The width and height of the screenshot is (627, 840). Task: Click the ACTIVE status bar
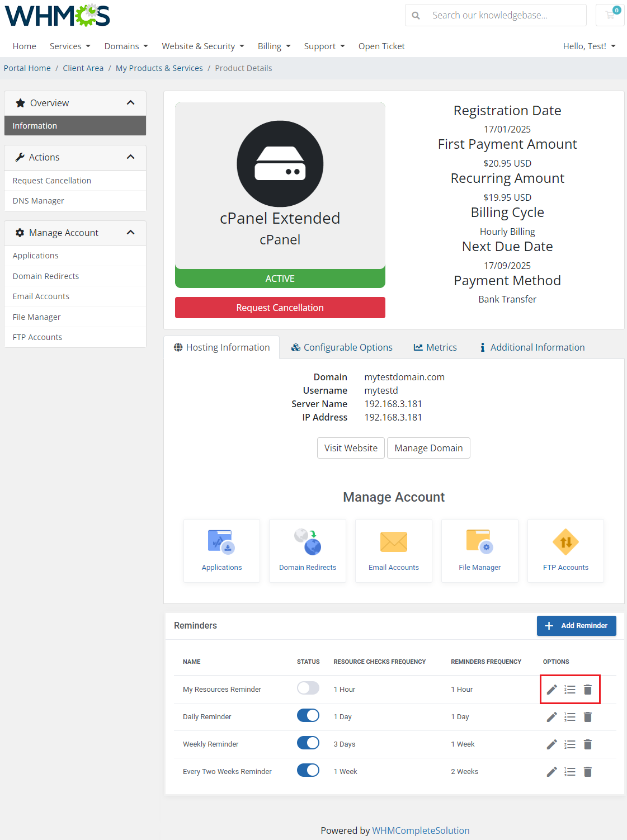point(280,279)
